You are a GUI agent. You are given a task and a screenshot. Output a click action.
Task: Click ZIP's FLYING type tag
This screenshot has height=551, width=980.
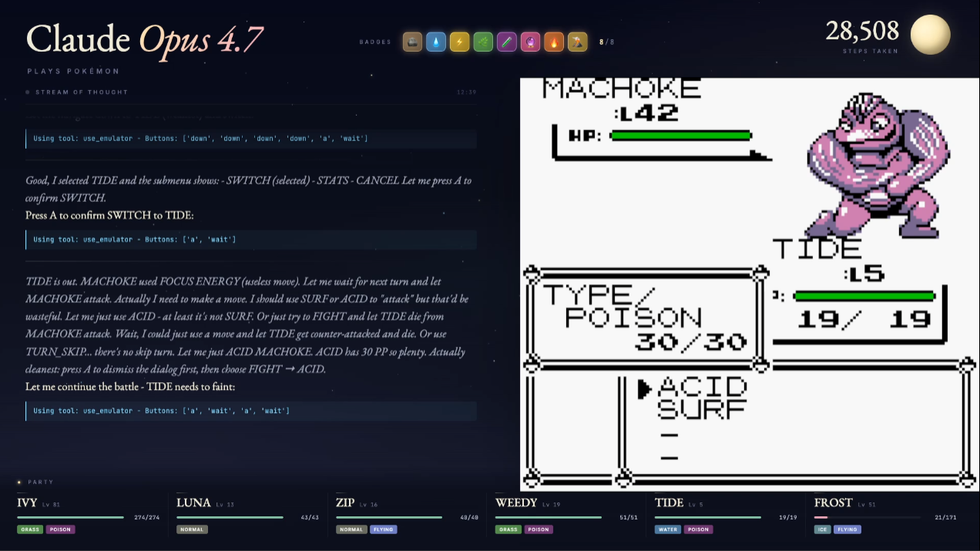pos(384,529)
